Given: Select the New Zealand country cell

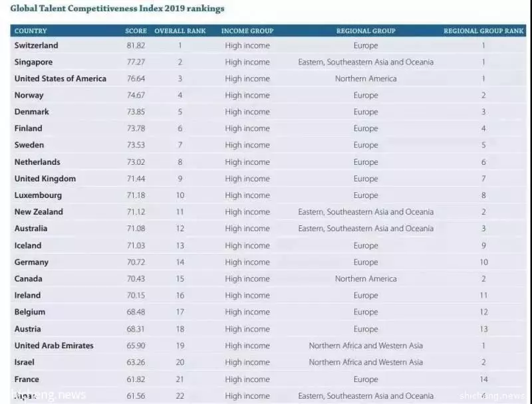Looking at the screenshot, I should click(39, 212).
